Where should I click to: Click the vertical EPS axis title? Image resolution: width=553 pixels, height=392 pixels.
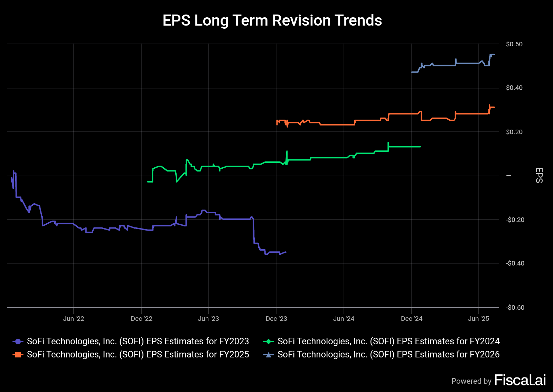click(x=539, y=175)
